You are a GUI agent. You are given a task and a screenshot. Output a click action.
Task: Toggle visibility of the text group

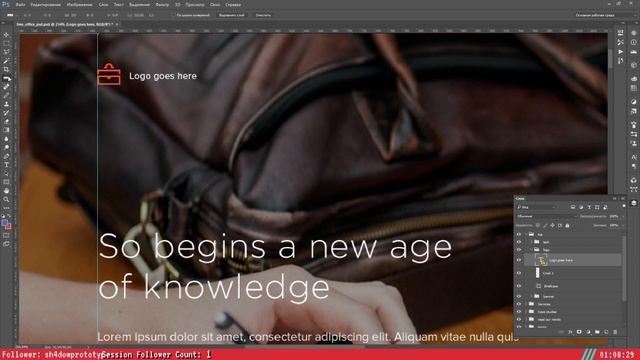click(x=519, y=242)
